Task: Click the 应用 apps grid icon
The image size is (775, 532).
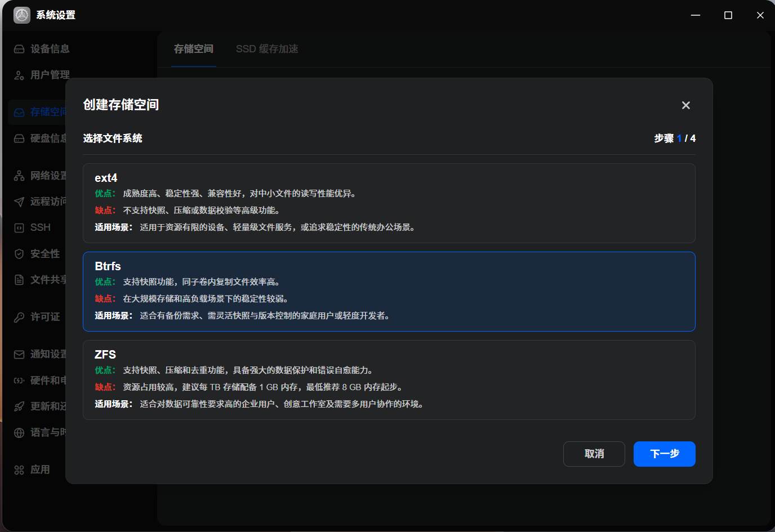Action: click(x=19, y=470)
